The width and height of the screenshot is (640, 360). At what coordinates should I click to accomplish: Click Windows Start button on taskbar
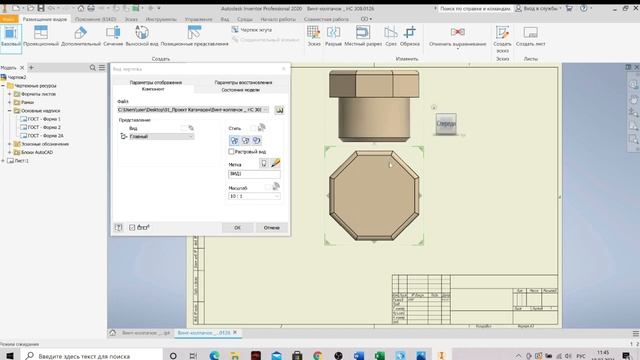(x=9, y=356)
